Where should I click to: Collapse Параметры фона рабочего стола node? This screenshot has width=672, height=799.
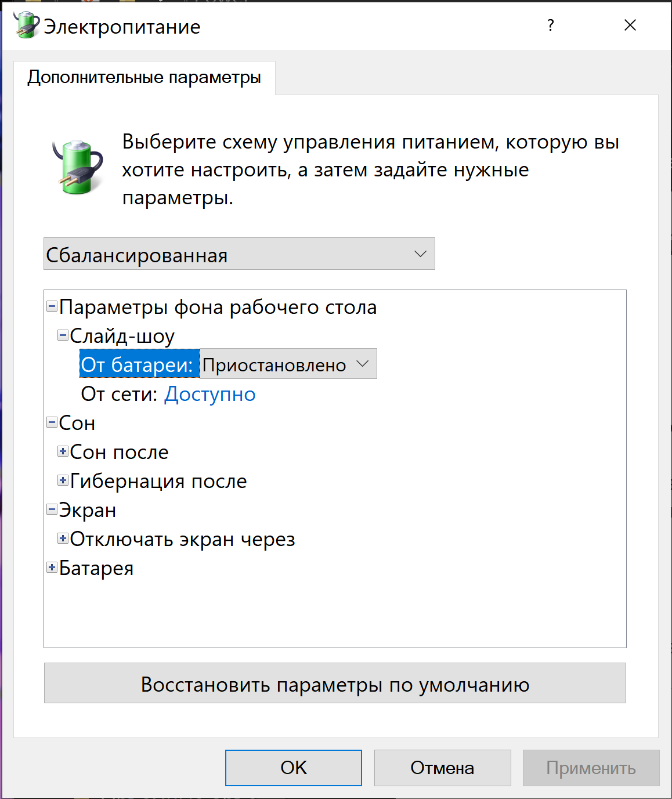[x=52, y=306]
